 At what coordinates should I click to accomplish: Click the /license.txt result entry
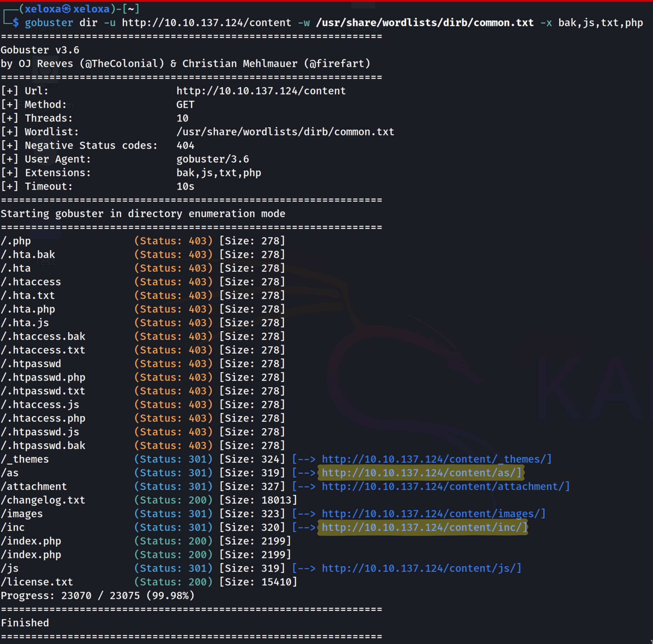coord(37,582)
